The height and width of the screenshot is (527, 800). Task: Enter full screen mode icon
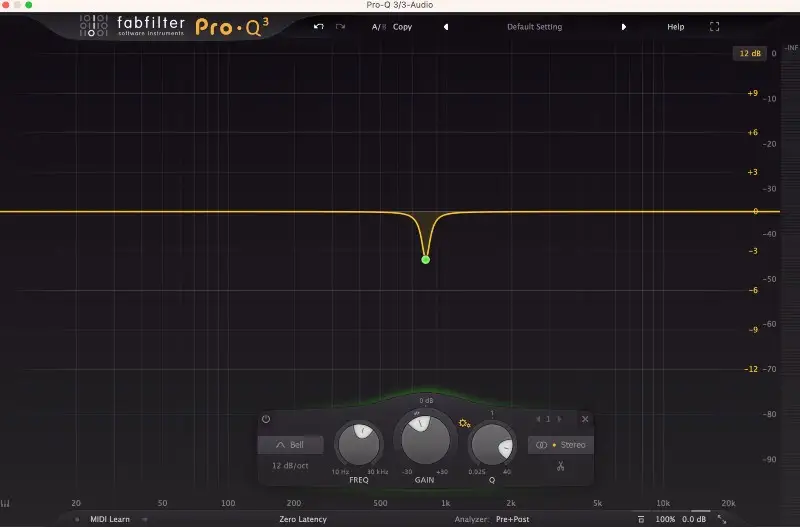pyautogui.click(x=714, y=27)
